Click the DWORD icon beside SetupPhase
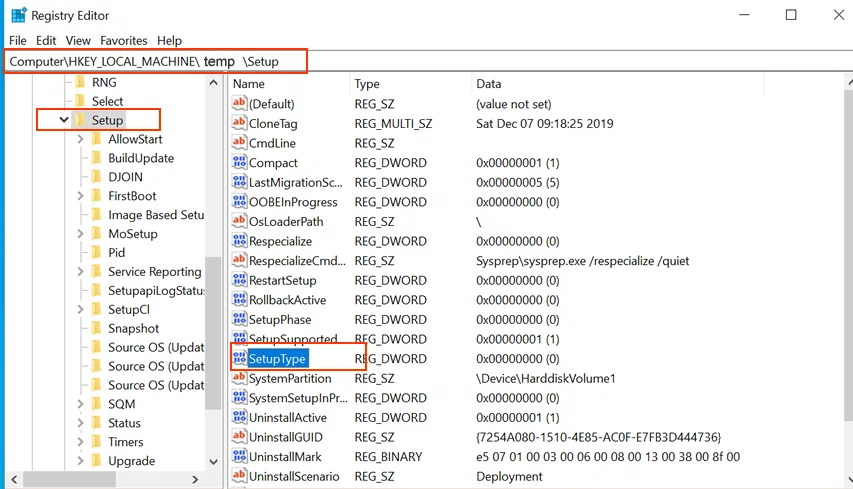This screenshot has height=489, width=853. [239, 319]
